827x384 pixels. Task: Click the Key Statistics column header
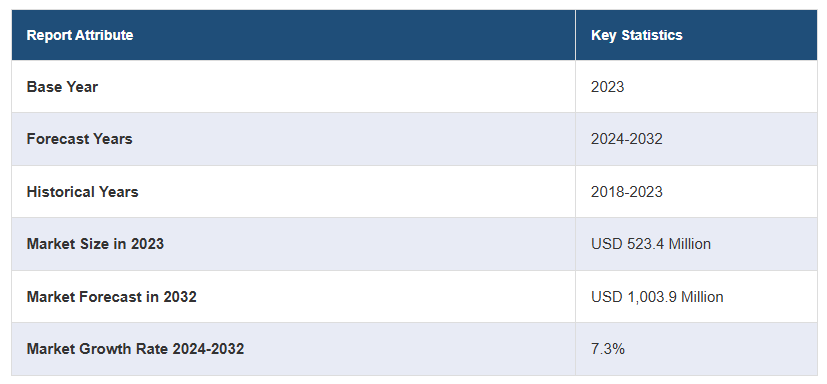coord(696,35)
